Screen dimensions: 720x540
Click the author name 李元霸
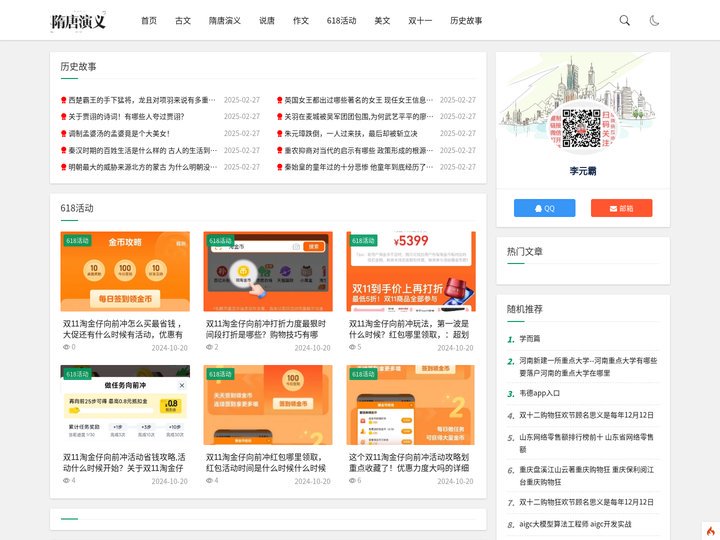coord(583,171)
